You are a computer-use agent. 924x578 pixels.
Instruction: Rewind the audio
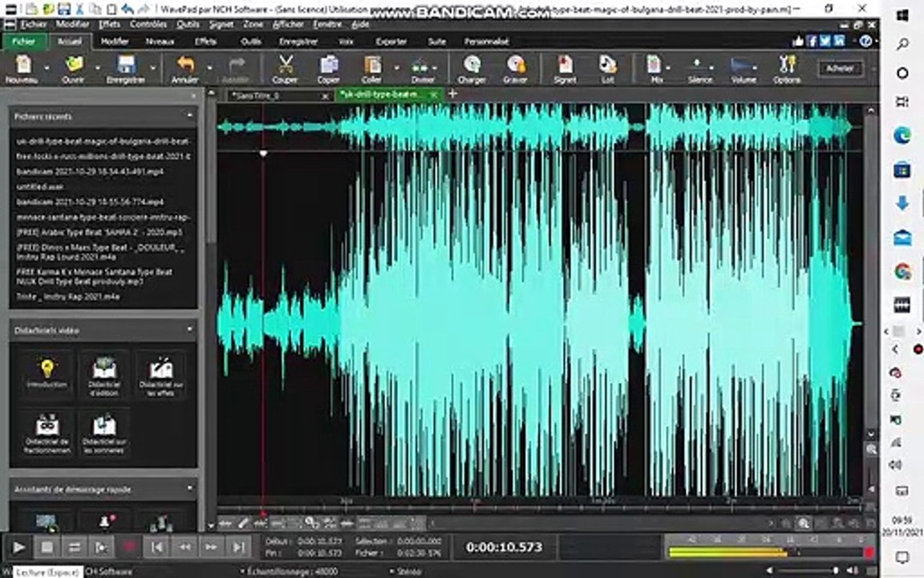coord(184,547)
